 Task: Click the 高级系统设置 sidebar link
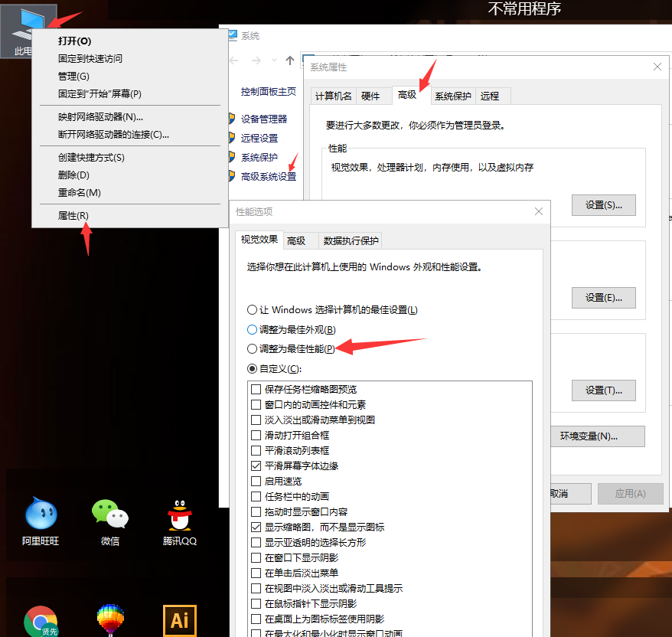[x=268, y=176]
